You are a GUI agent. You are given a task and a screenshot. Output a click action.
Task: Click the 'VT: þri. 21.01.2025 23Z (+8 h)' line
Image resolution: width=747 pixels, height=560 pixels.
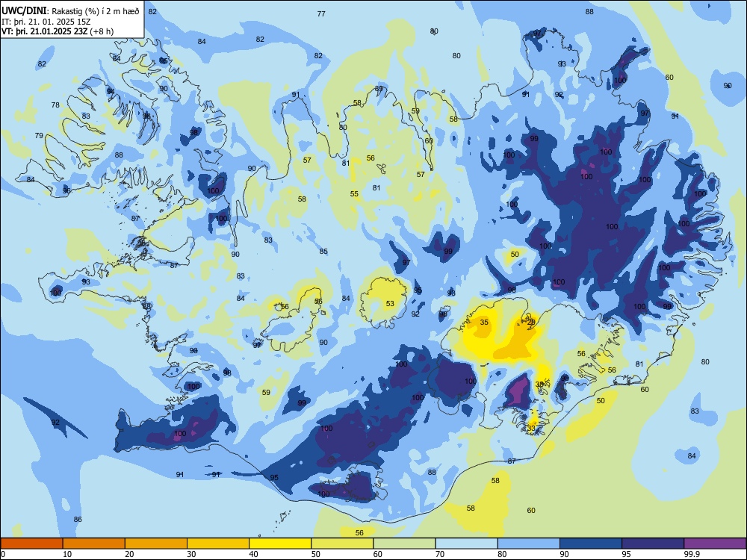pyautogui.click(x=58, y=31)
